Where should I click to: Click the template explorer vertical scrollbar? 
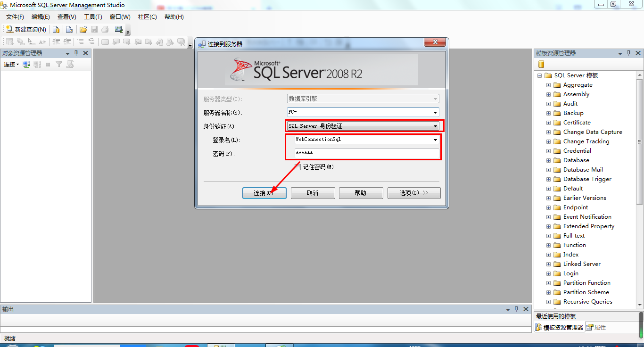[640, 141]
